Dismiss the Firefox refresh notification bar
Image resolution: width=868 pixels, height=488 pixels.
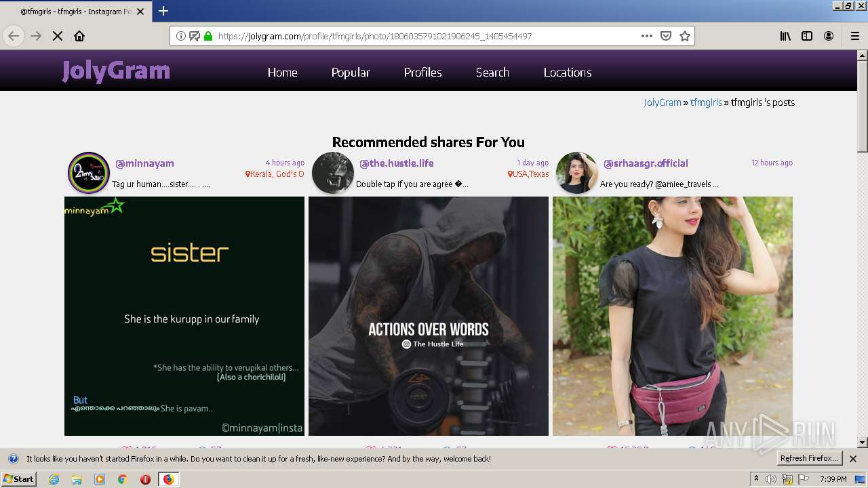click(x=853, y=459)
